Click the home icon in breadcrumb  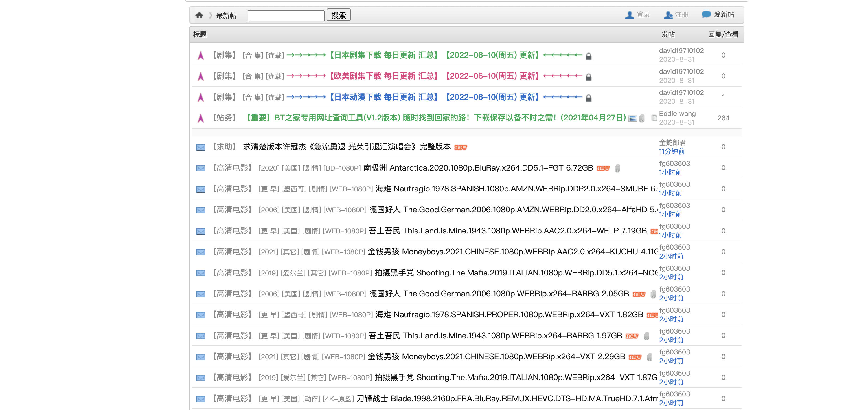coord(199,15)
